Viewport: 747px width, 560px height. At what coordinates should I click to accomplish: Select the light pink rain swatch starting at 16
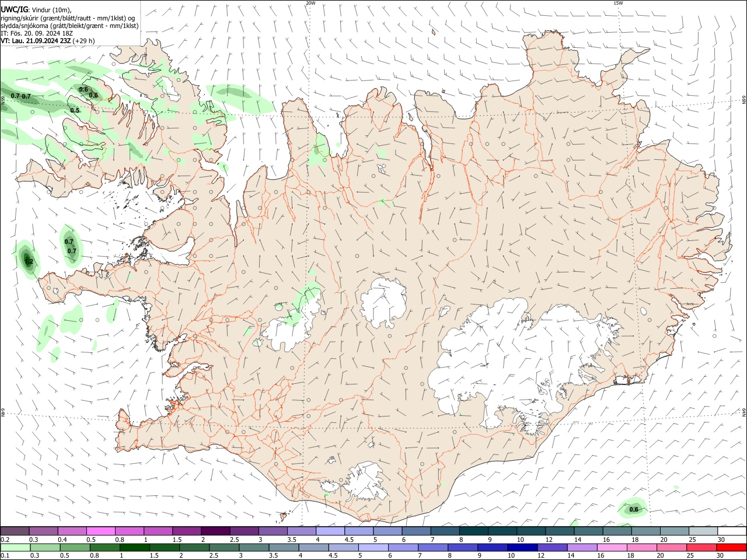pyautogui.click(x=611, y=547)
